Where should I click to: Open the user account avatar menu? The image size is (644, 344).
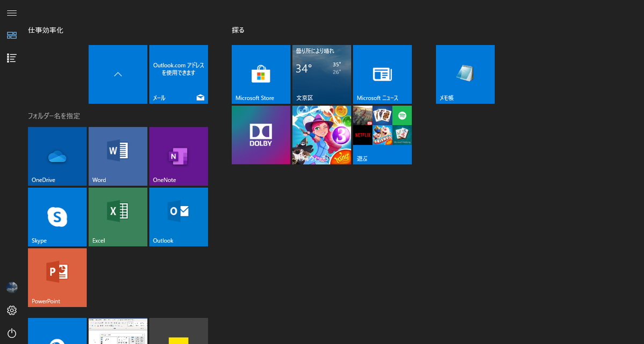(12, 288)
